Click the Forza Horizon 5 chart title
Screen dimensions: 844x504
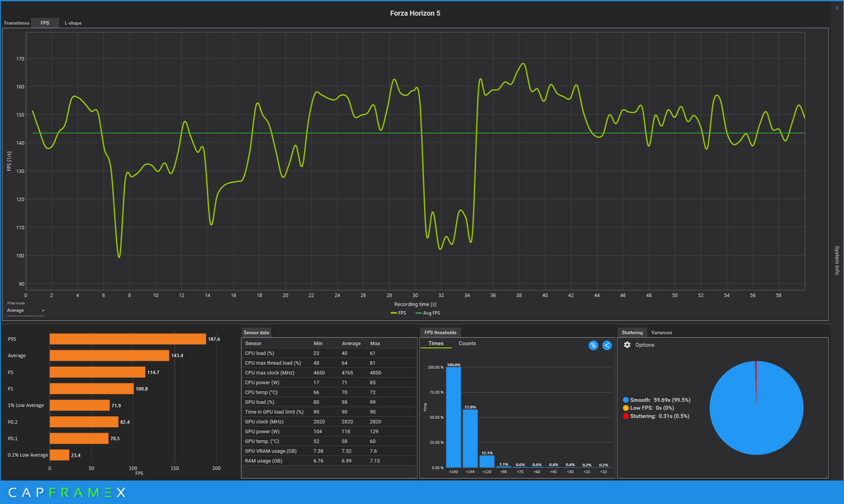click(415, 13)
